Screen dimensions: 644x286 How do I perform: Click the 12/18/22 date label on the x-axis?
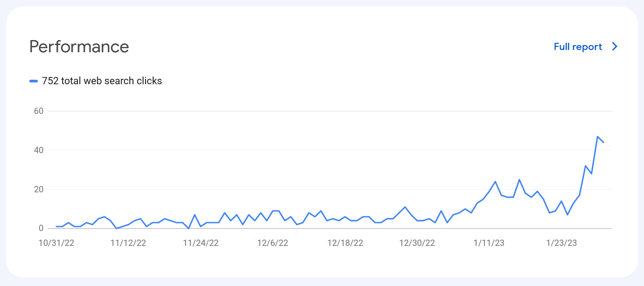[x=345, y=243]
